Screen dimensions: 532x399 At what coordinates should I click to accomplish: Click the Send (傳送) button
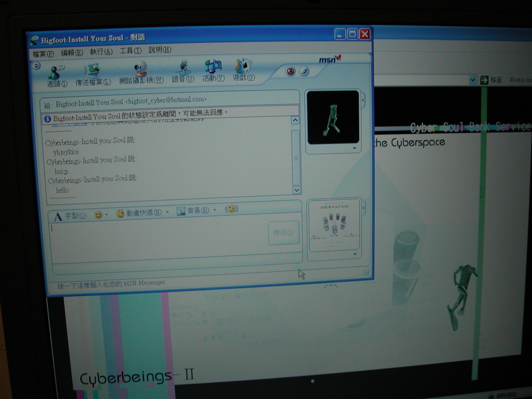(284, 233)
